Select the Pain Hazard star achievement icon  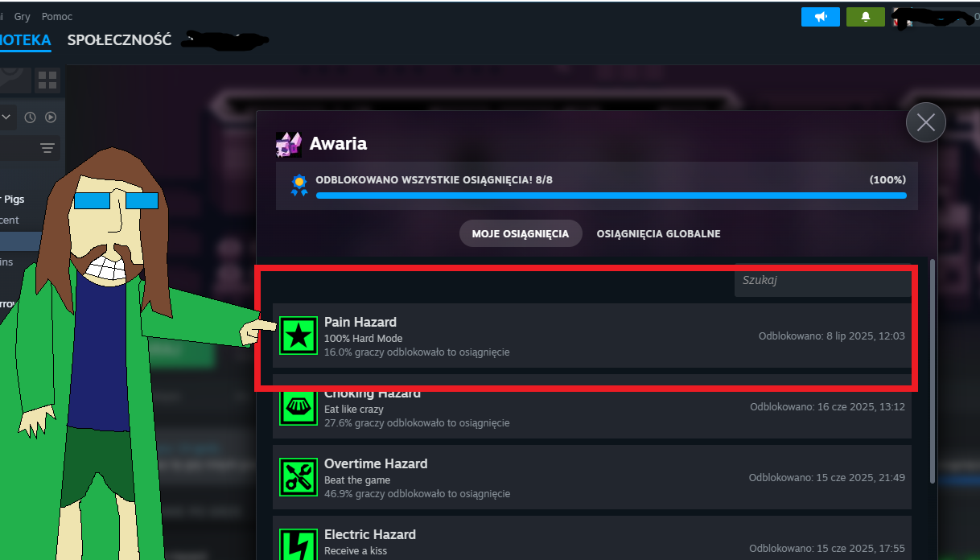click(x=299, y=336)
